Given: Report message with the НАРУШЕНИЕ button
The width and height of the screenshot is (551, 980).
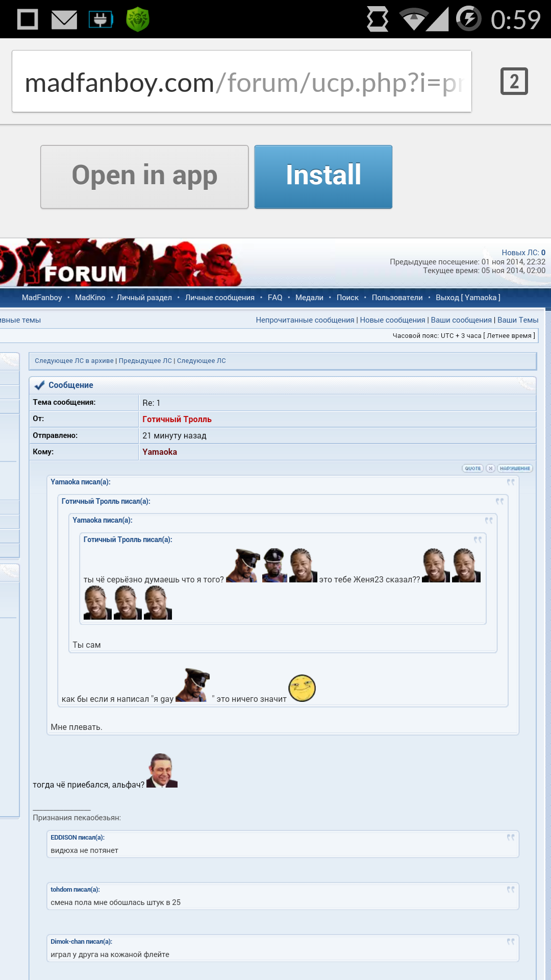Looking at the screenshot, I should (515, 468).
